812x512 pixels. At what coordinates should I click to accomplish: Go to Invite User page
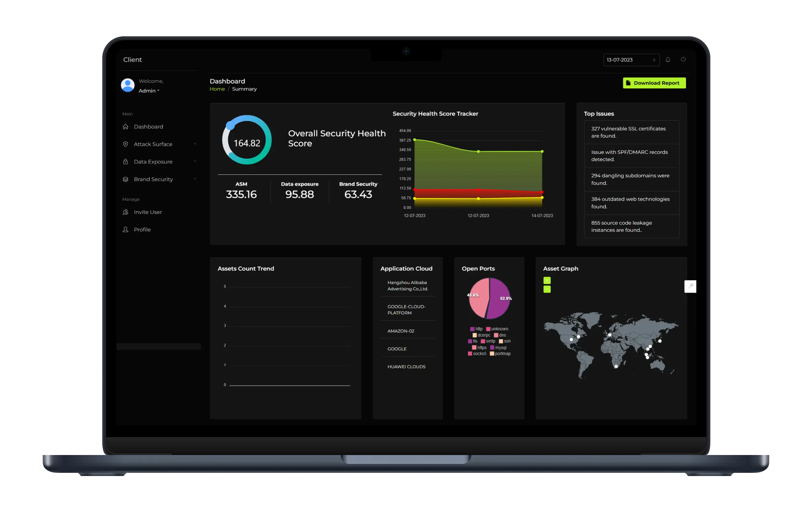(148, 212)
